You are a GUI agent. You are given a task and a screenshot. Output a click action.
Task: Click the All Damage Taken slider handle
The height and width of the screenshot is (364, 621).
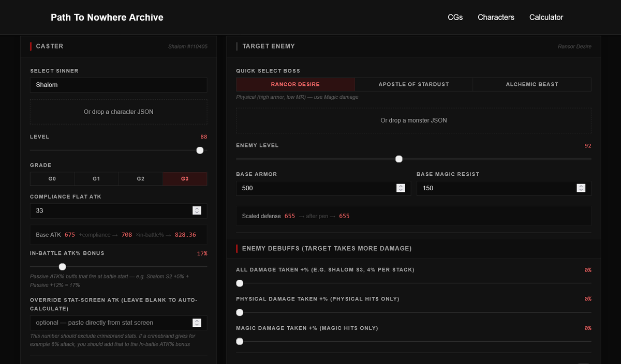(240, 283)
